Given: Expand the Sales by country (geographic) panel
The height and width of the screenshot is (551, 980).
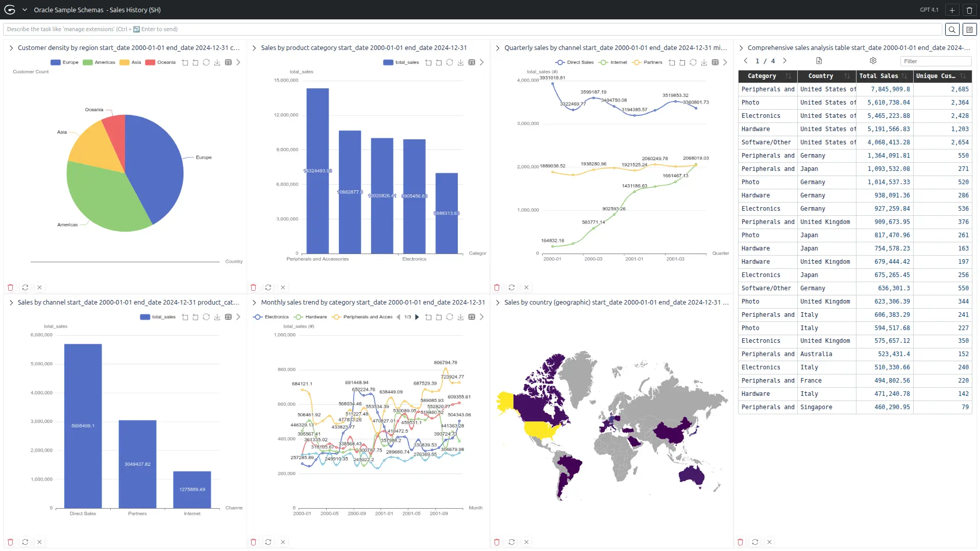Looking at the screenshot, I should (x=498, y=303).
